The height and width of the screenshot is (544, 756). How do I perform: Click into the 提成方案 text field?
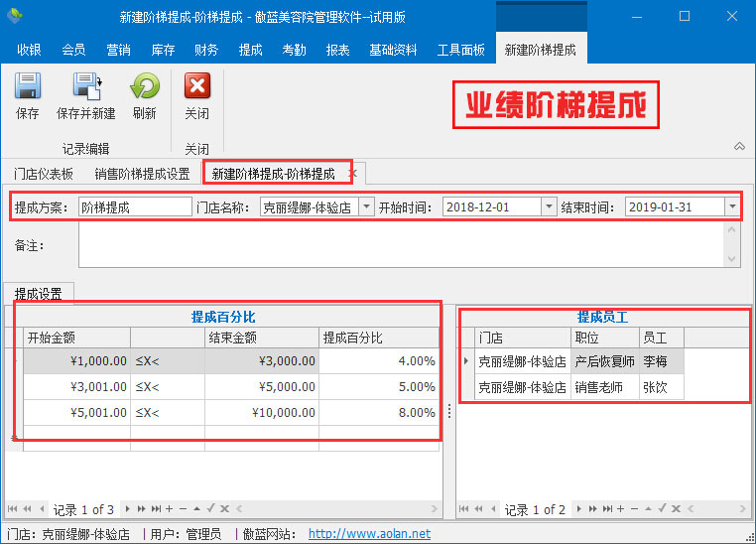(134, 207)
